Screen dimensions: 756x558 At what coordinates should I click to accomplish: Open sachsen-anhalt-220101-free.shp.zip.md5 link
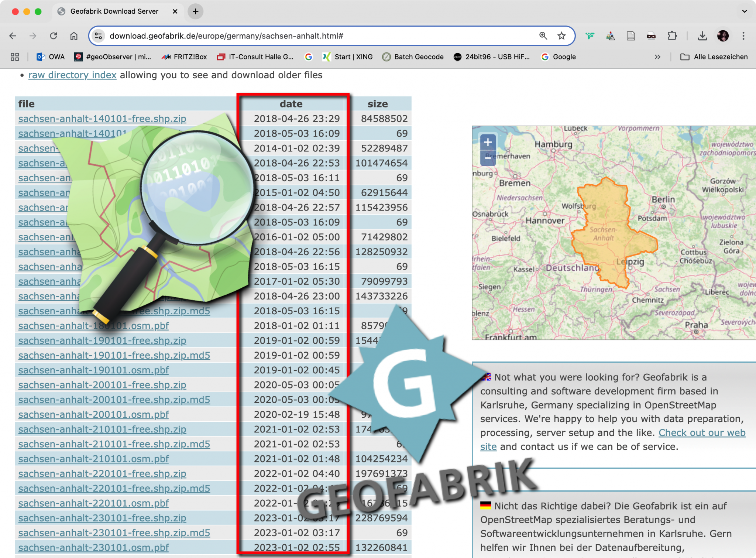(114, 489)
